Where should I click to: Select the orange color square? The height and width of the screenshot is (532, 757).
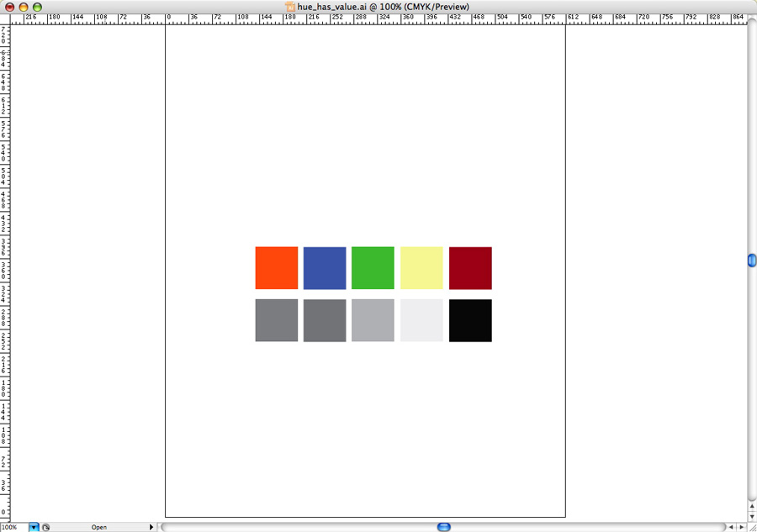click(277, 268)
